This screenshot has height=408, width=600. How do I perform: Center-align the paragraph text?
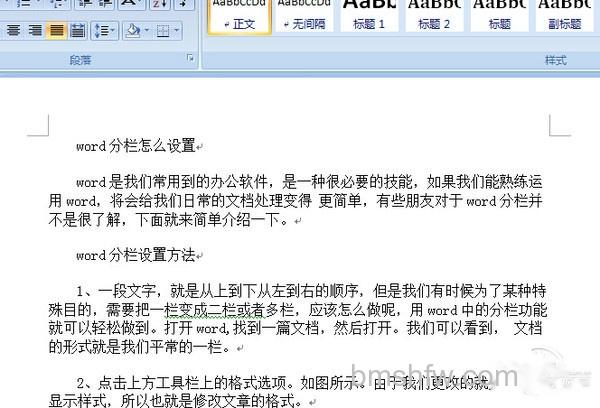tap(13, 30)
